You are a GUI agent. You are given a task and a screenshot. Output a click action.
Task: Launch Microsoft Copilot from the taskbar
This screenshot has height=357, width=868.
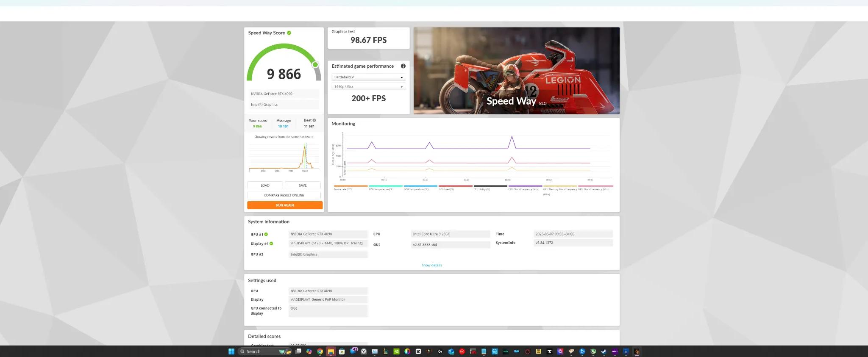click(x=309, y=351)
